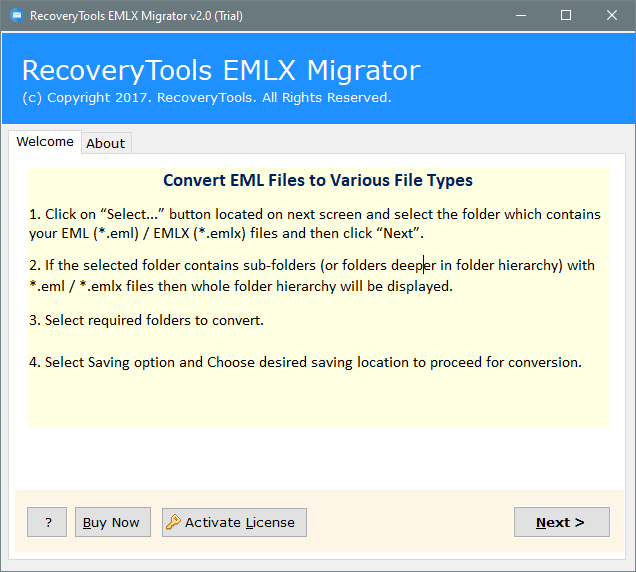Click the key icon on Activate License

coord(173,522)
